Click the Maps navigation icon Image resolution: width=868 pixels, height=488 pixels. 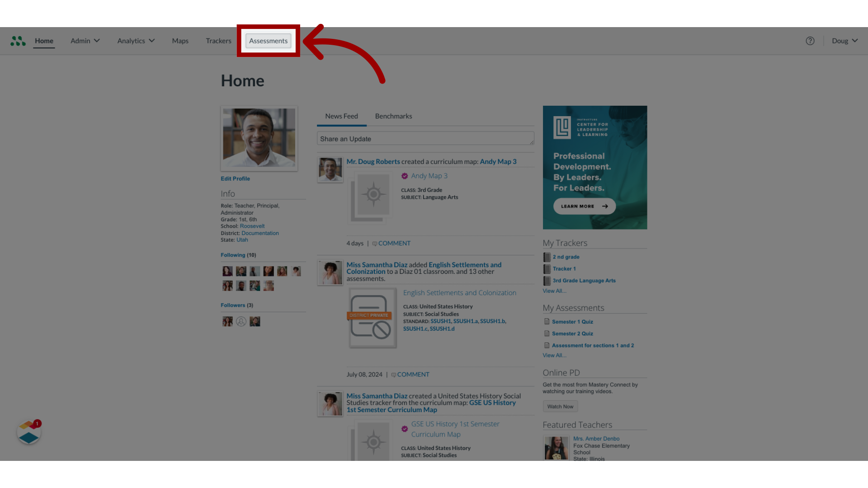(180, 41)
